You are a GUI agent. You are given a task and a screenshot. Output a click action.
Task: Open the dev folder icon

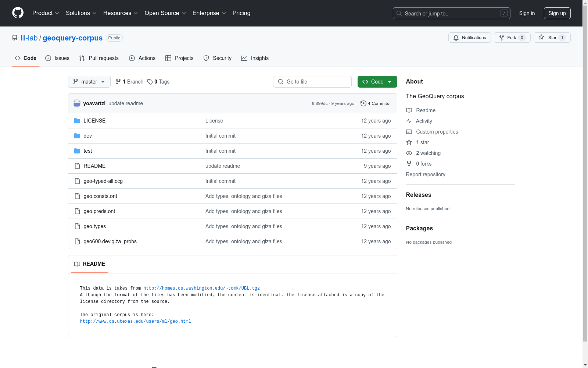[77, 136]
